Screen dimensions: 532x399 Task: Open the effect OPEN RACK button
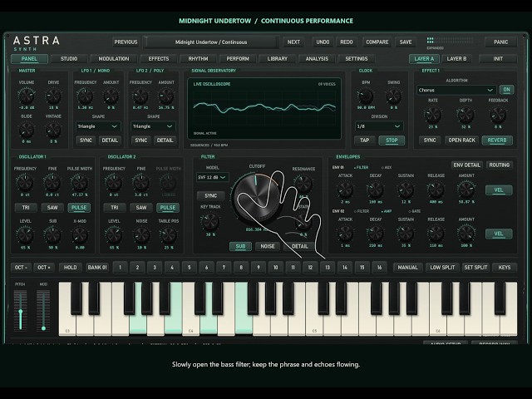(462, 140)
